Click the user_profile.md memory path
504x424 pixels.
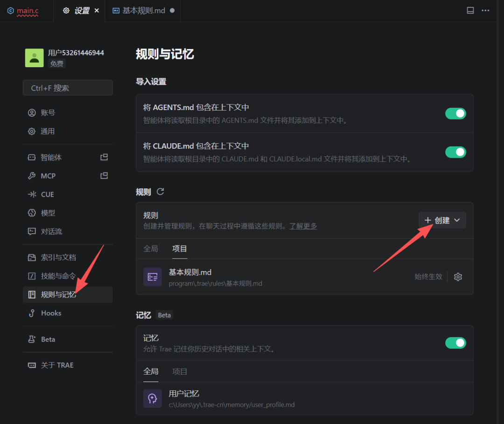(232, 405)
